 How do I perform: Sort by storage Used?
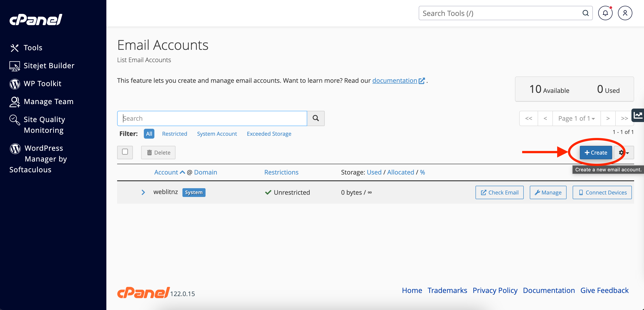coord(374,172)
